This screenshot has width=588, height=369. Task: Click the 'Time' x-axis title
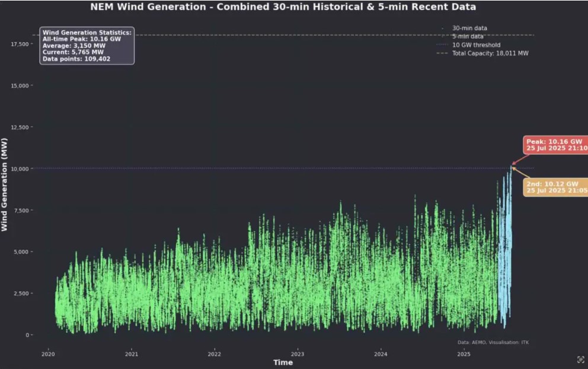point(283,362)
